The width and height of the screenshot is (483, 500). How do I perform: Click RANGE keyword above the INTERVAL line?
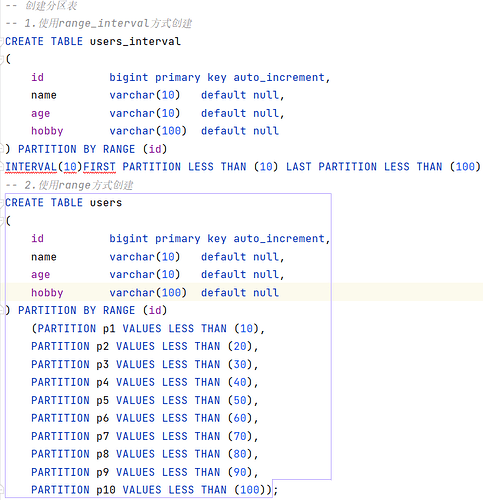pos(119,149)
